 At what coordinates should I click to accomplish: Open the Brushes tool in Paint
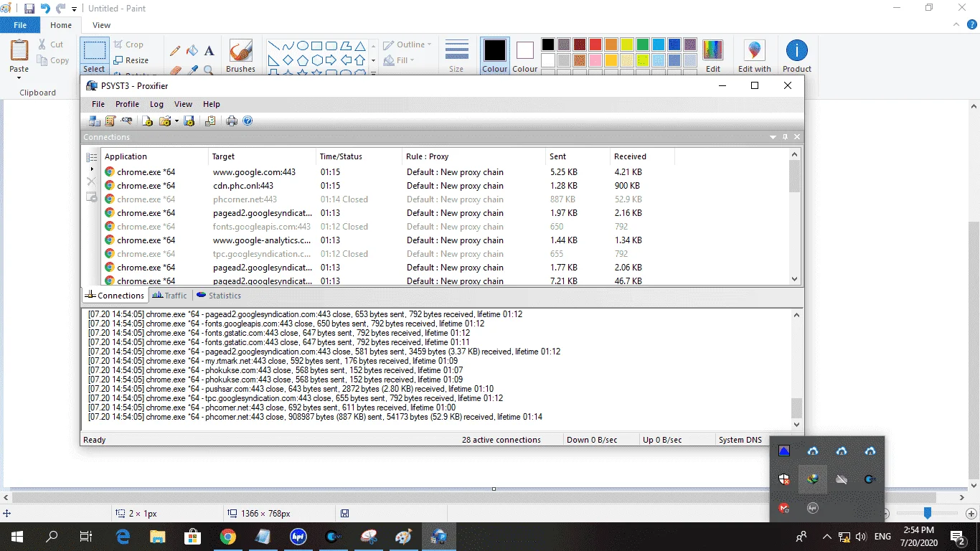pos(240,56)
